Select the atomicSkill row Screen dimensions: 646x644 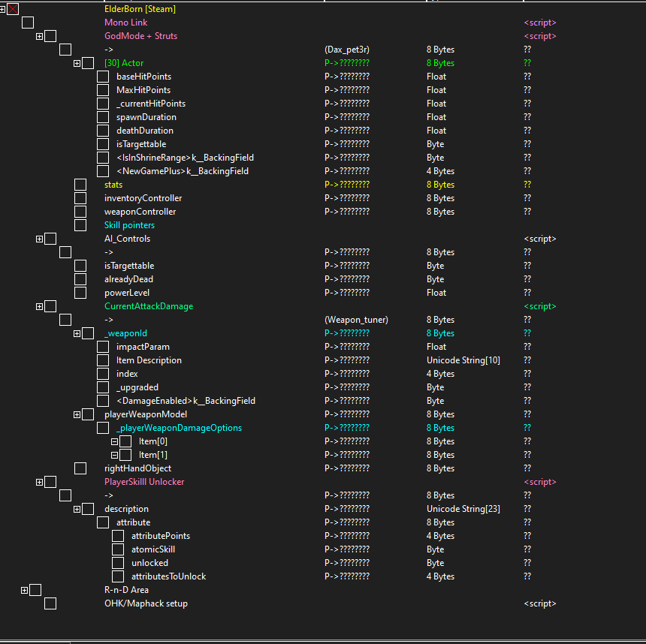click(152, 549)
